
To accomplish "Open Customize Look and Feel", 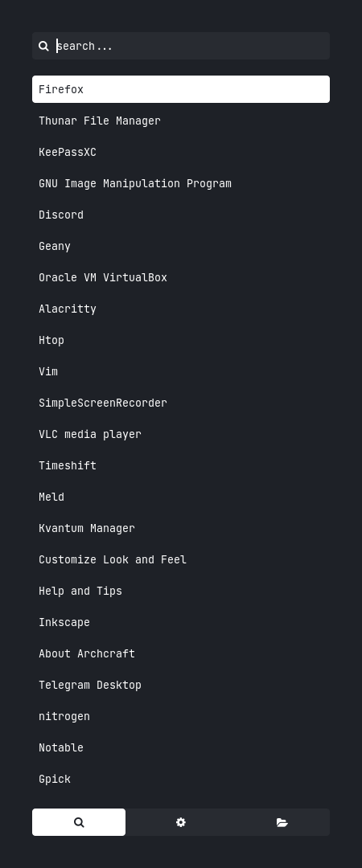I will (181, 559).
